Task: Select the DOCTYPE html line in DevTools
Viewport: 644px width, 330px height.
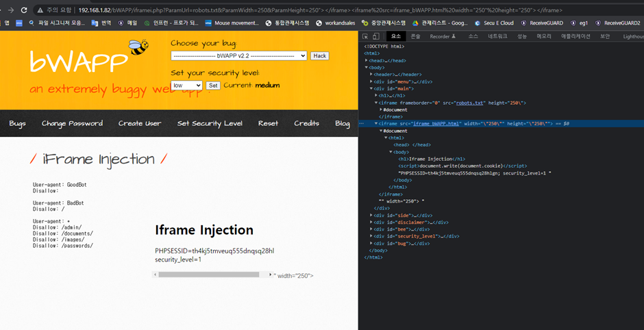Action: click(384, 47)
